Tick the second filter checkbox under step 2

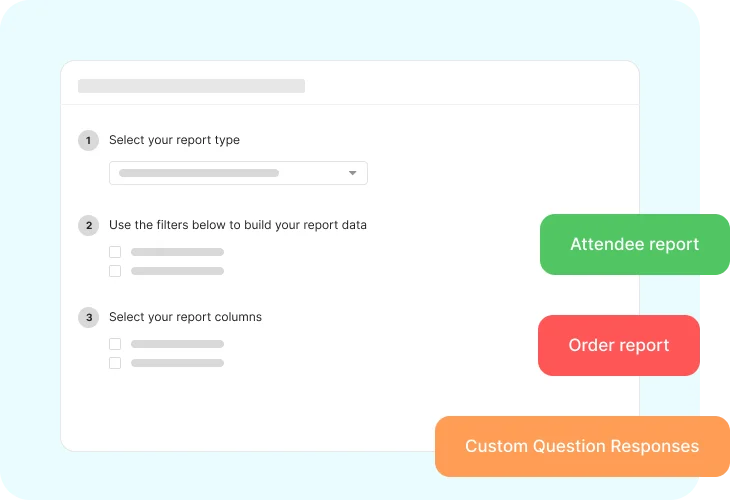click(x=115, y=271)
